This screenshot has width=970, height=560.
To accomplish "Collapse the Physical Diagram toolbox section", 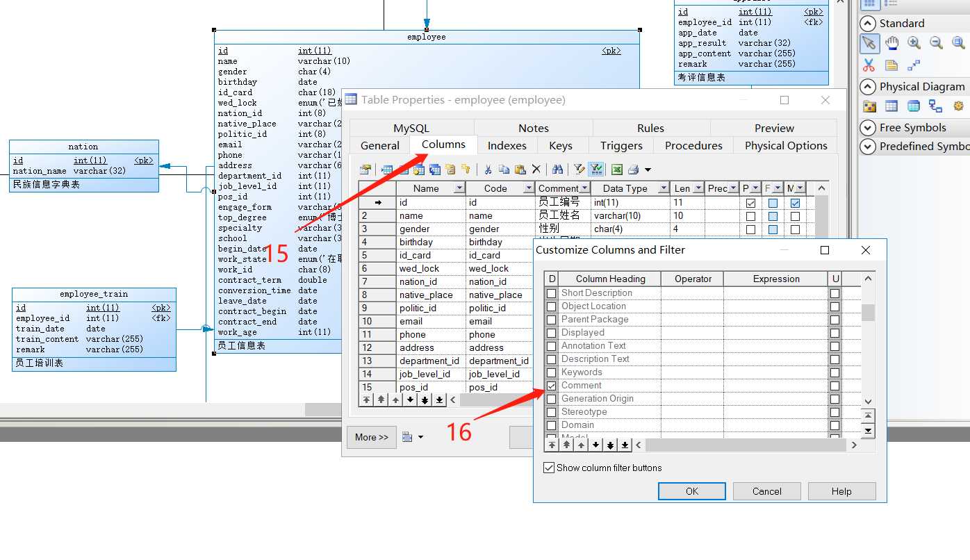I will click(868, 86).
